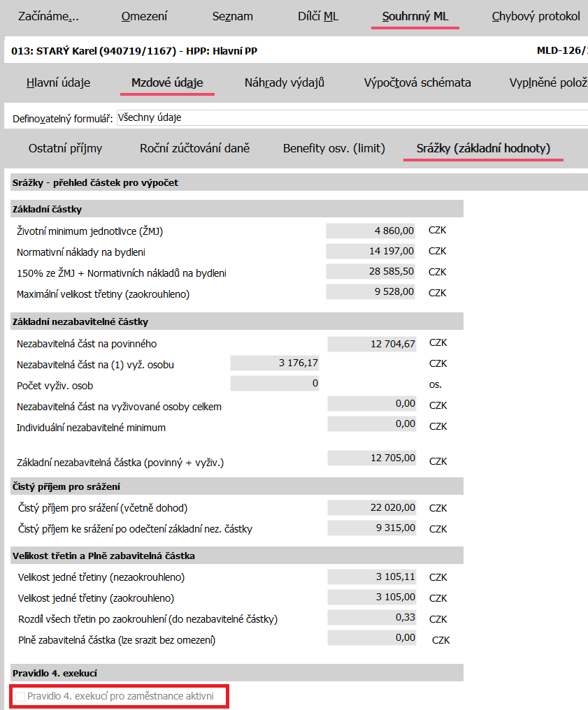Switch to the Omezení tab

point(144,16)
